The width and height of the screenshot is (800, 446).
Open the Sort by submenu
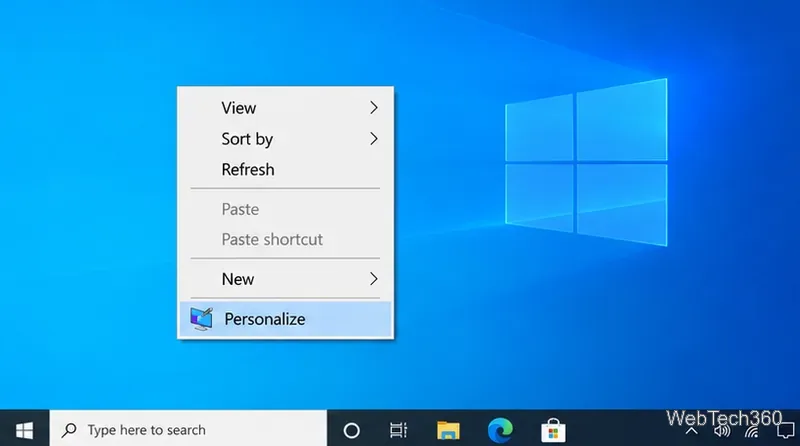tap(285, 139)
